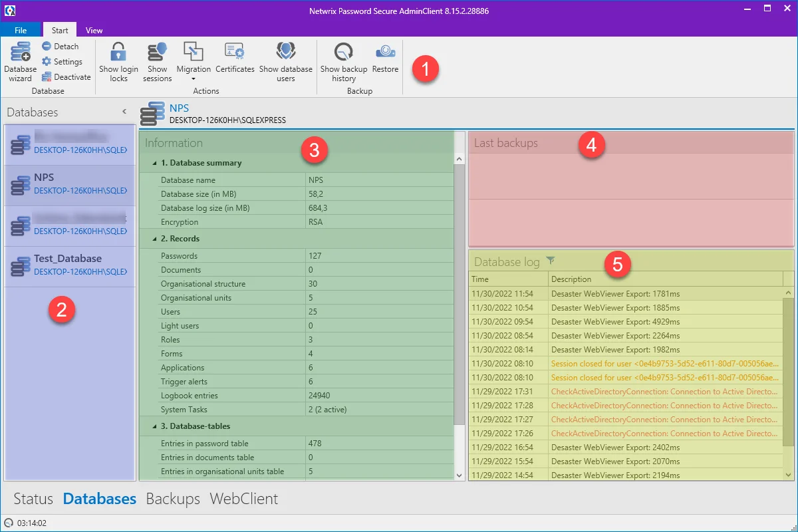Click the status bar clock icon
The image size is (798, 532).
[x=8, y=523]
